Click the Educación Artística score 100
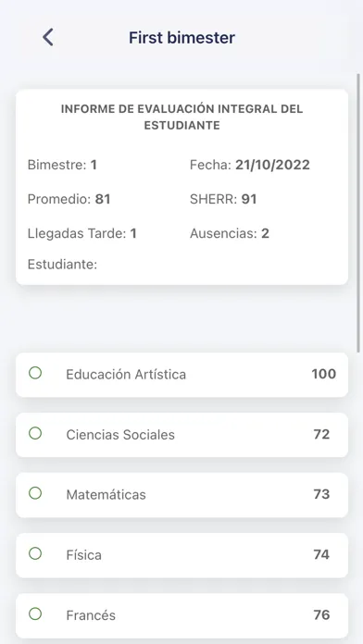Viewport: 363px width, 644px height. [323, 374]
